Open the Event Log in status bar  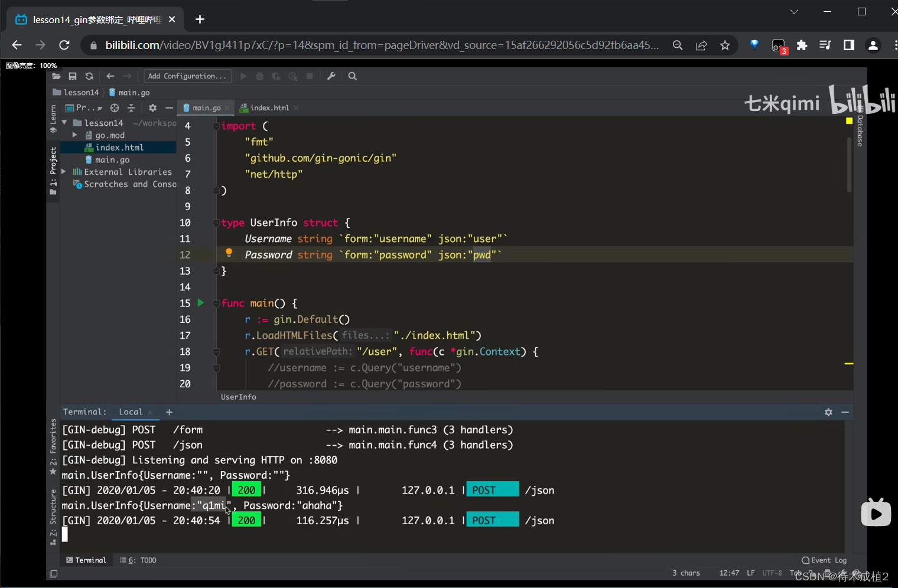coord(824,560)
